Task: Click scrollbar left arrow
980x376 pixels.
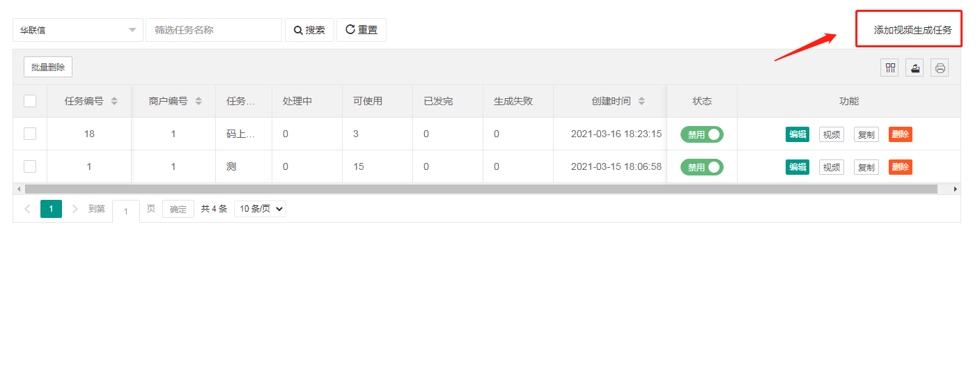Action: tap(17, 189)
